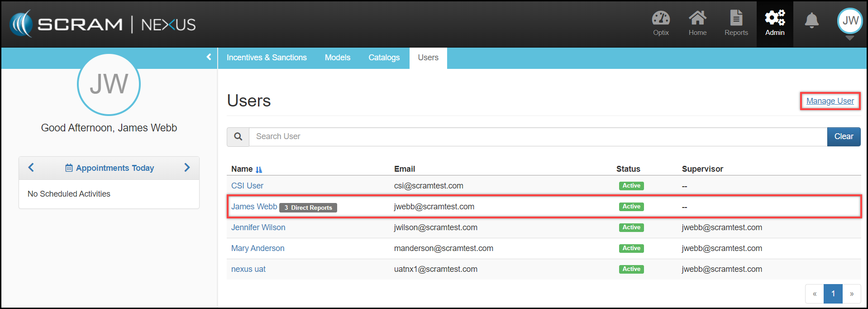Switch to the Catalogs tab
The width and height of the screenshot is (868, 309).
click(x=384, y=58)
